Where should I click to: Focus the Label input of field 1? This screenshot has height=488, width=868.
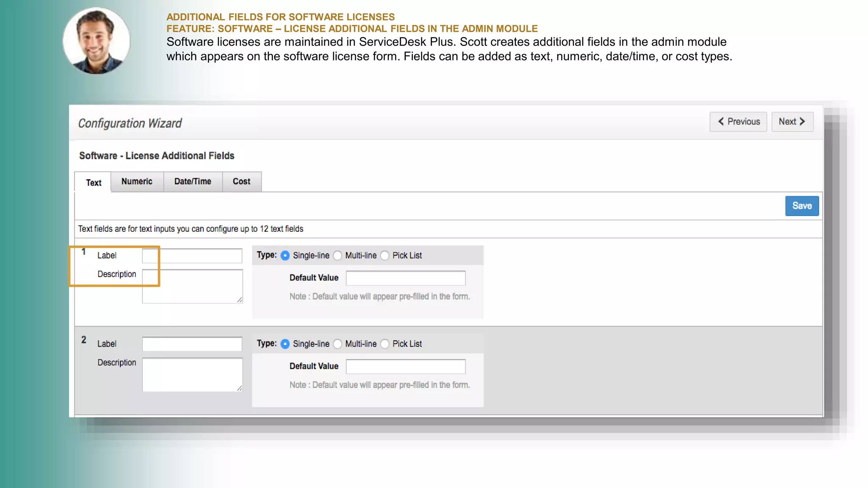(192, 256)
